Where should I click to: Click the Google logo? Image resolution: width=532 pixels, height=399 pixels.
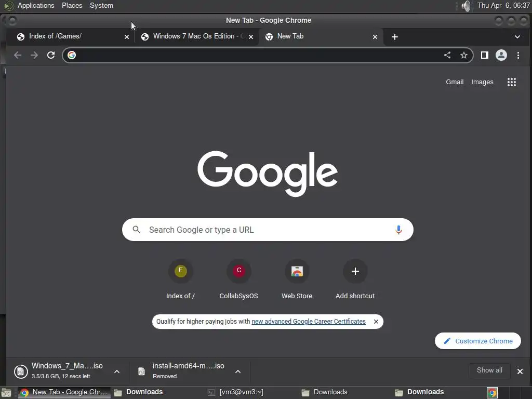coord(268,174)
